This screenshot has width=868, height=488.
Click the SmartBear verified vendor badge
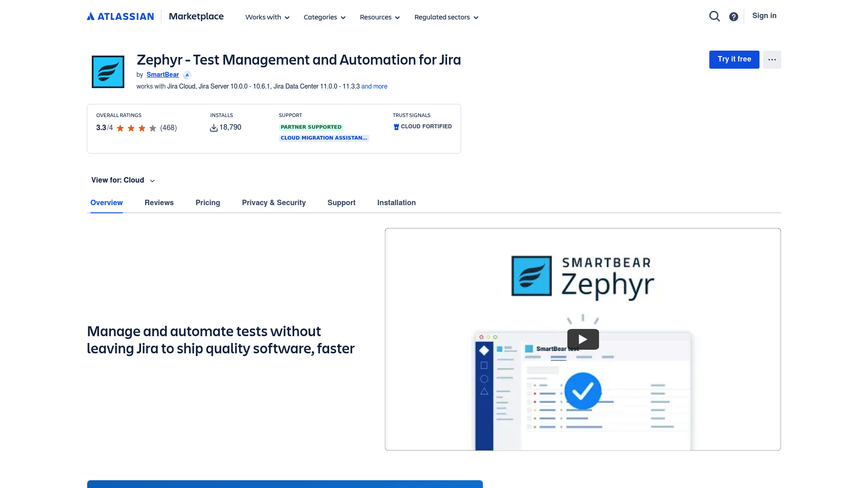click(x=187, y=75)
